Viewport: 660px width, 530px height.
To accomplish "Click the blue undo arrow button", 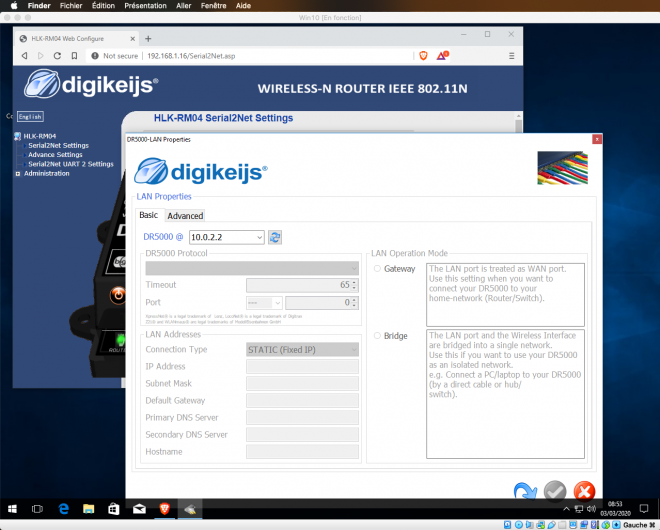I will [525, 490].
